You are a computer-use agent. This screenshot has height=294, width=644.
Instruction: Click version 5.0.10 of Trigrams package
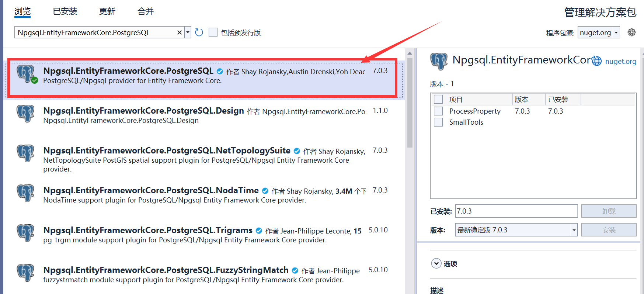(378, 230)
